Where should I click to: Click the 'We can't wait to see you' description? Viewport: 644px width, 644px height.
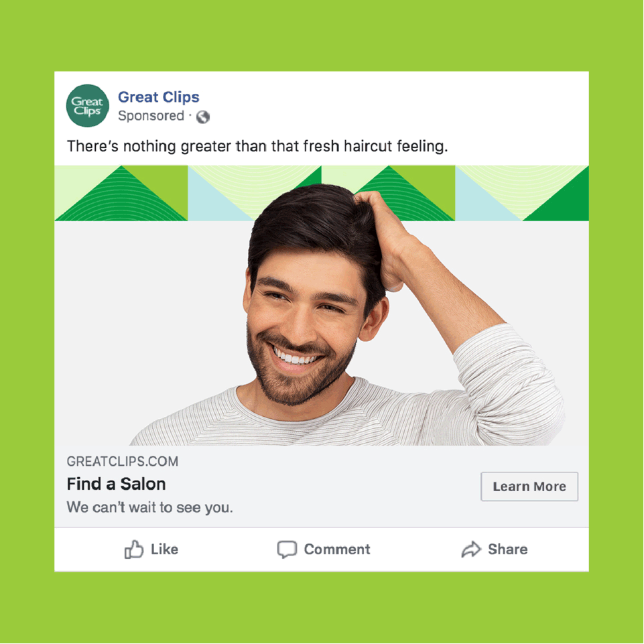[x=150, y=507]
